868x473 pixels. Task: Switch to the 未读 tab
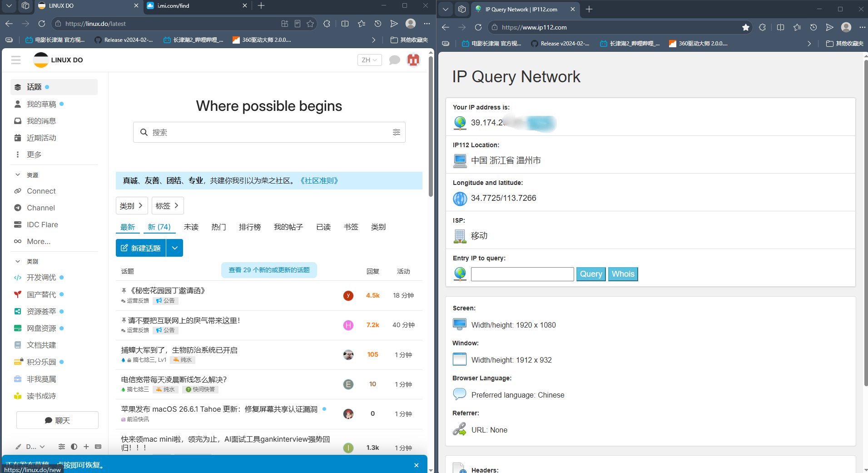[x=191, y=227]
